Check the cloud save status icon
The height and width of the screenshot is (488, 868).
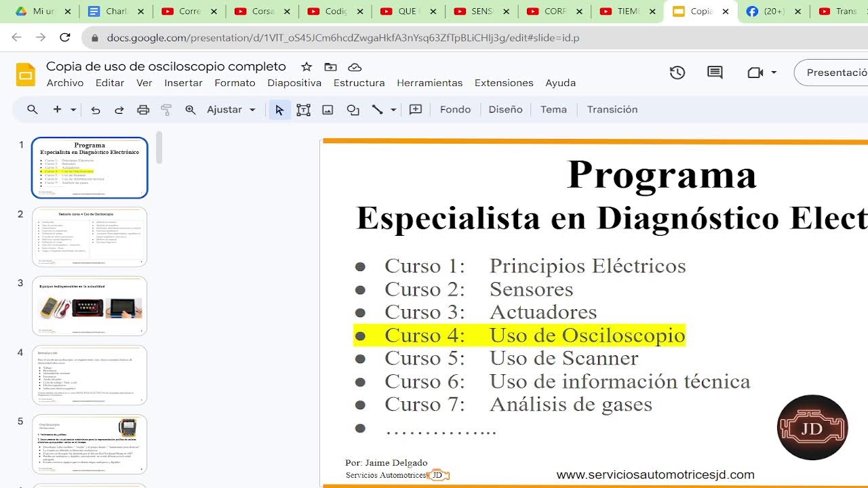tap(355, 66)
